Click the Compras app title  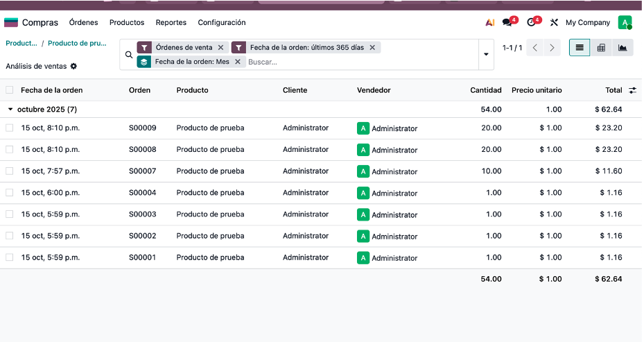tap(40, 23)
